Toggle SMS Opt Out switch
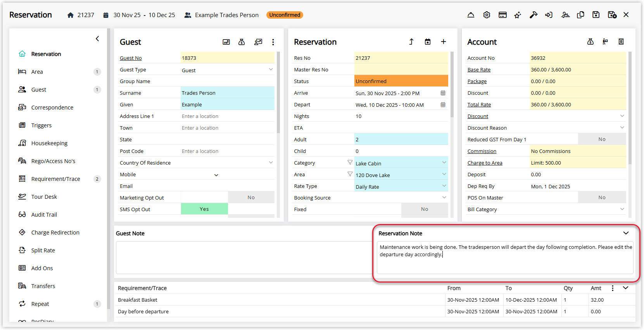Image resolution: width=644 pixels, height=330 pixels. [228, 209]
